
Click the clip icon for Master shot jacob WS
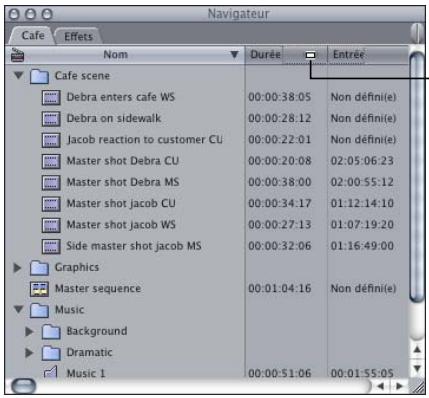tap(51, 225)
